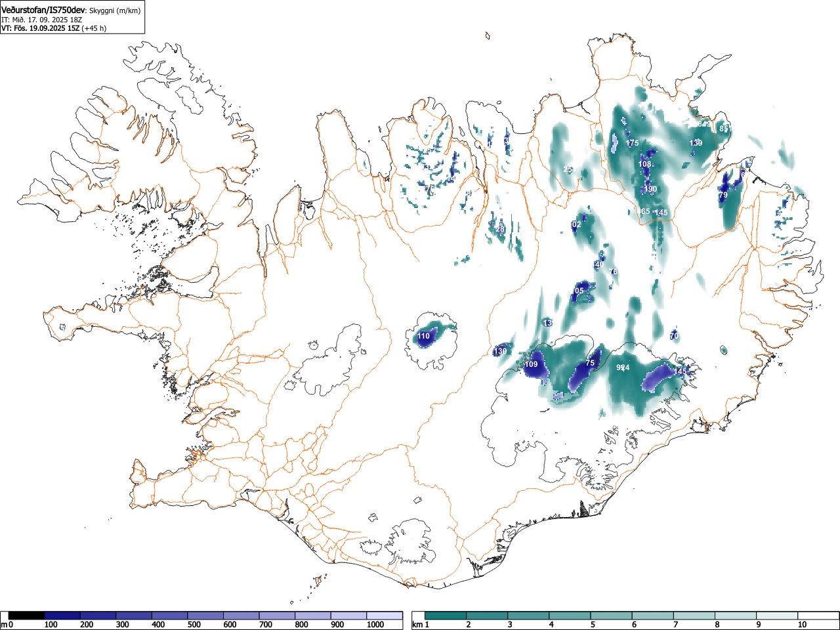Click the 175 value label in the northeast

(632, 143)
